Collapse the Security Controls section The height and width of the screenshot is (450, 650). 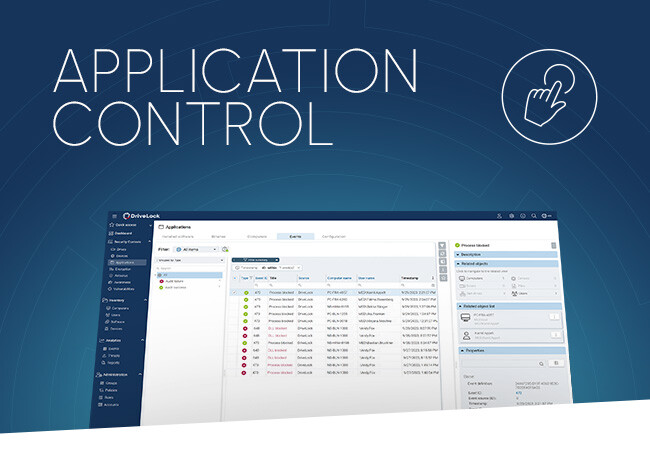point(149,242)
